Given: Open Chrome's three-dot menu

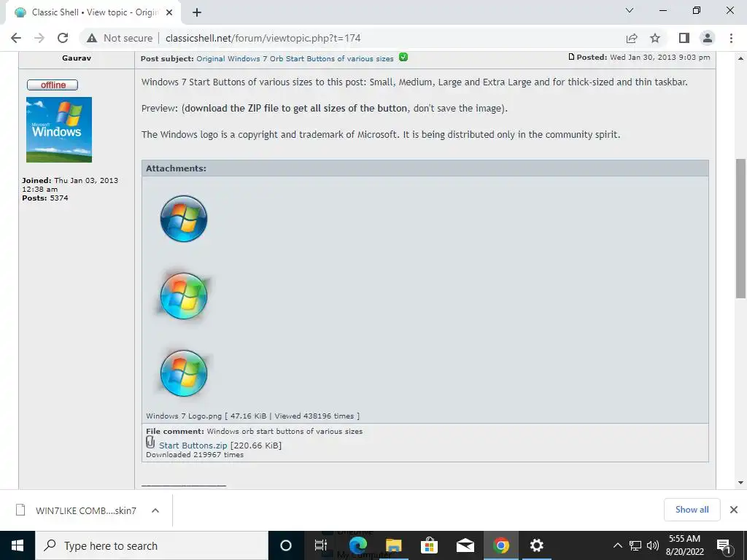Looking at the screenshot, I should [731, 38].
